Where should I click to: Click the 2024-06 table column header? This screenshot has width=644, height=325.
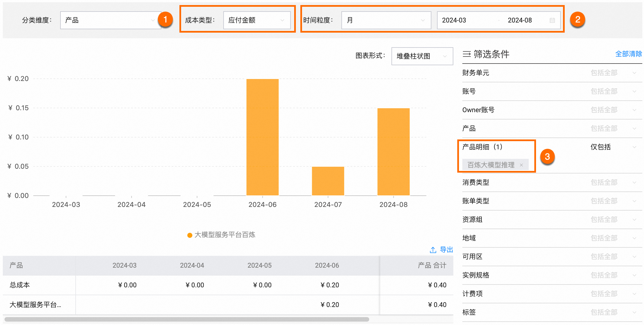pyautogui.click(x=327, y=265)
